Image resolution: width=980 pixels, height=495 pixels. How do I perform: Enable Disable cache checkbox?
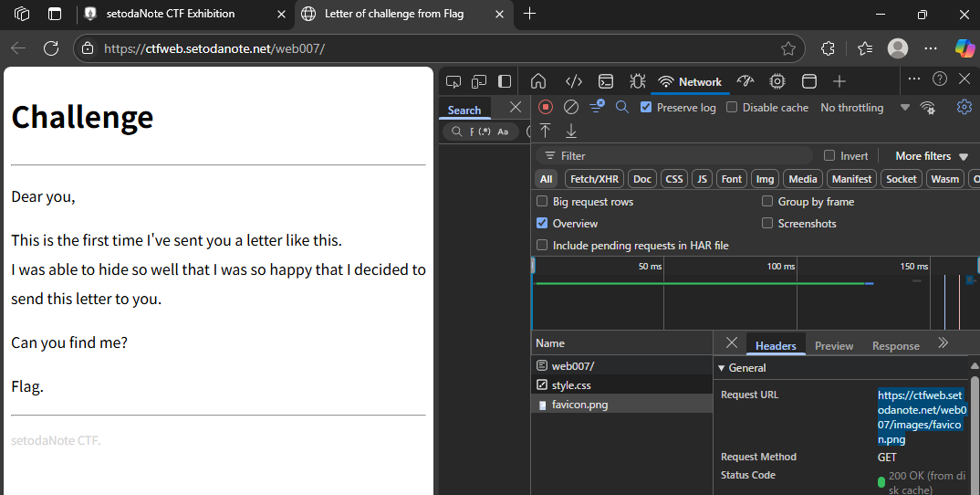point(732,107)
